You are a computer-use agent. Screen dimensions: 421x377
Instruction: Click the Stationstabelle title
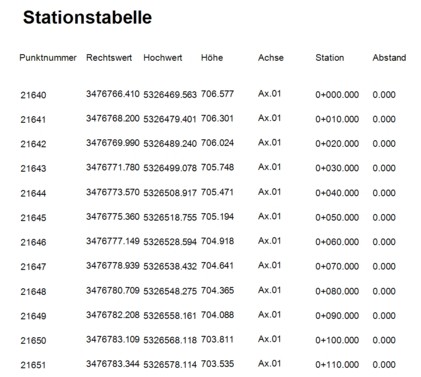[x=87, y=17]
